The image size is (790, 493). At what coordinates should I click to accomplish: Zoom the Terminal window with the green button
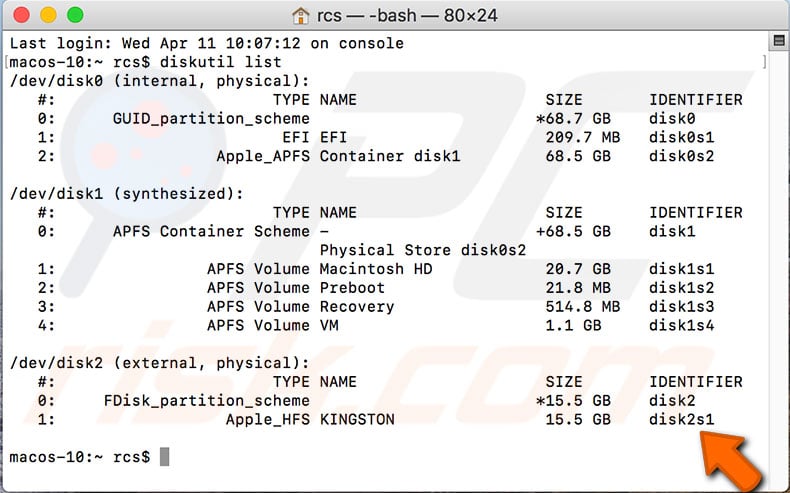[75, 15]
